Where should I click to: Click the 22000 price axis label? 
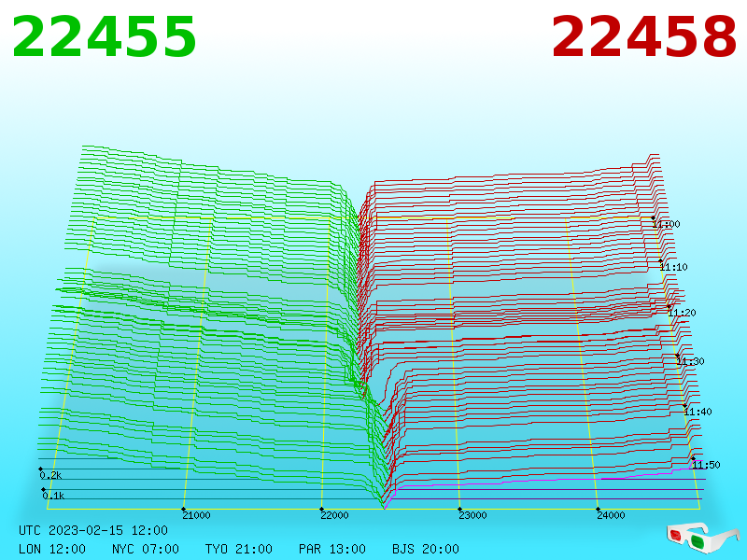pos(334,515)
